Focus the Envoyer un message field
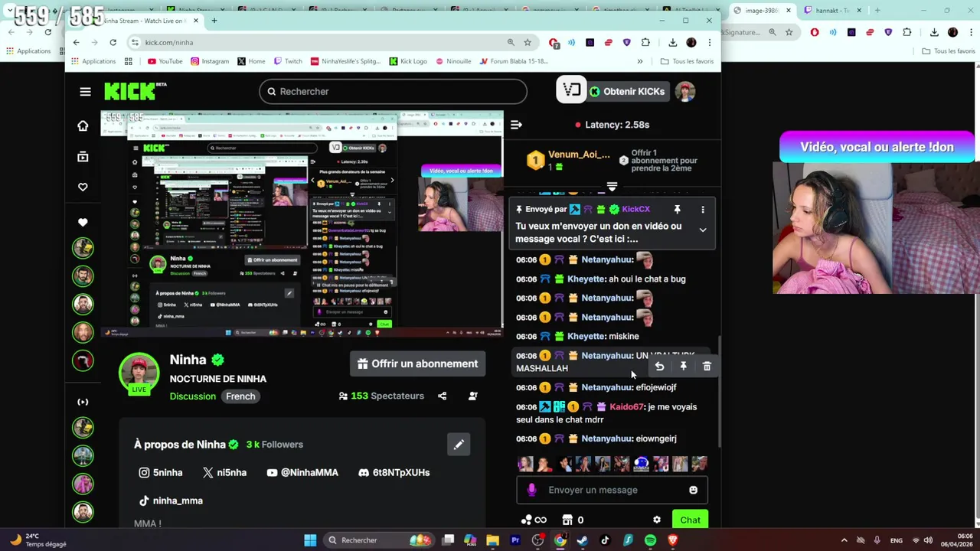The height and width of the screenshot is (551, 980). pos(612,490)
